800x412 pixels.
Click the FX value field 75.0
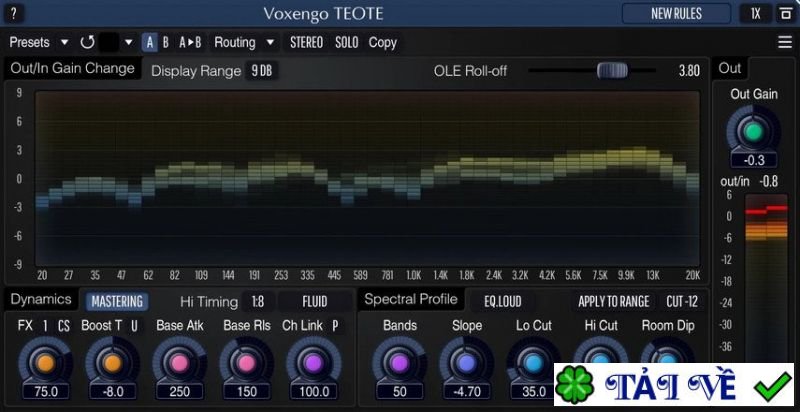point(45,392)
